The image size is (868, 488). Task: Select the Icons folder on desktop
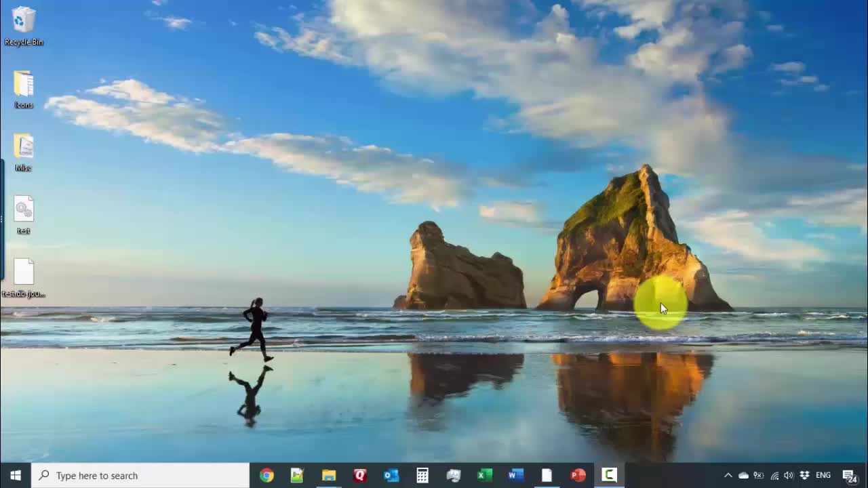coord(24,89)
